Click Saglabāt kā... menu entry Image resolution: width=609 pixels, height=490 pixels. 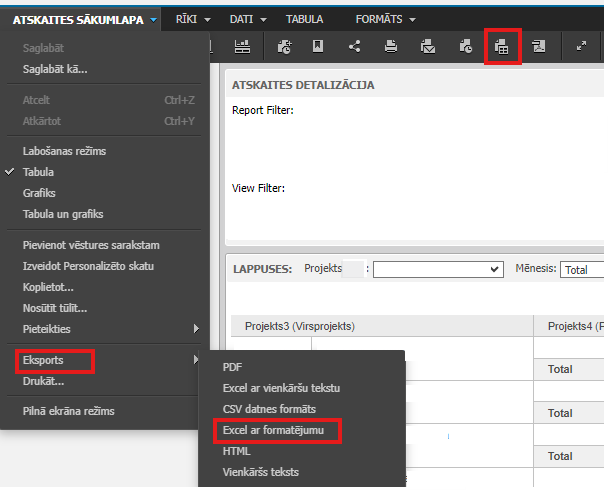click(55, 69)
